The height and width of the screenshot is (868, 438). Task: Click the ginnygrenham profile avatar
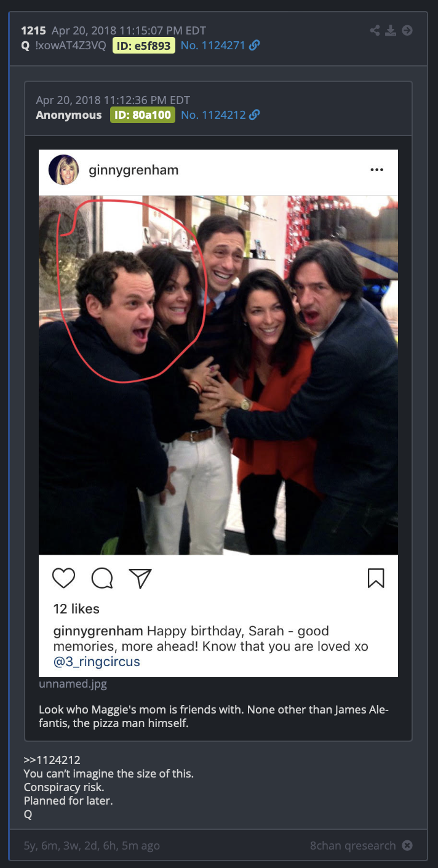pos(63,170)
